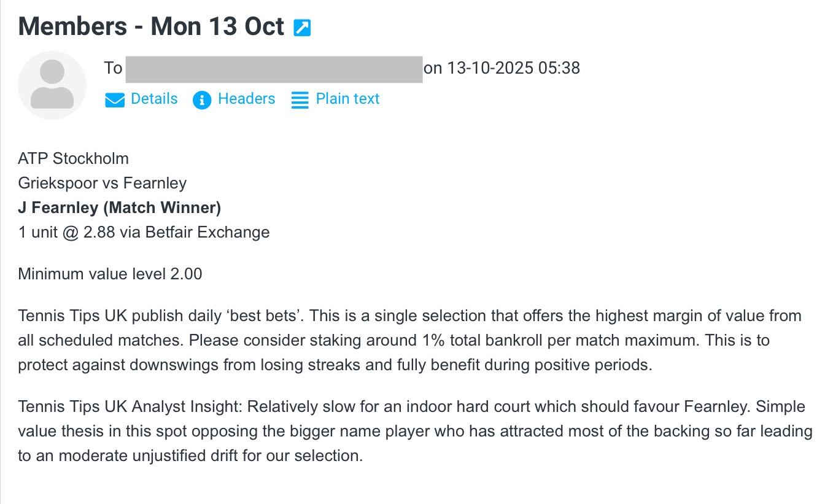Click the 13-10-2025 05:38 timestamp
The width and height of the screenshot is (833, 504).
(513, 68)
